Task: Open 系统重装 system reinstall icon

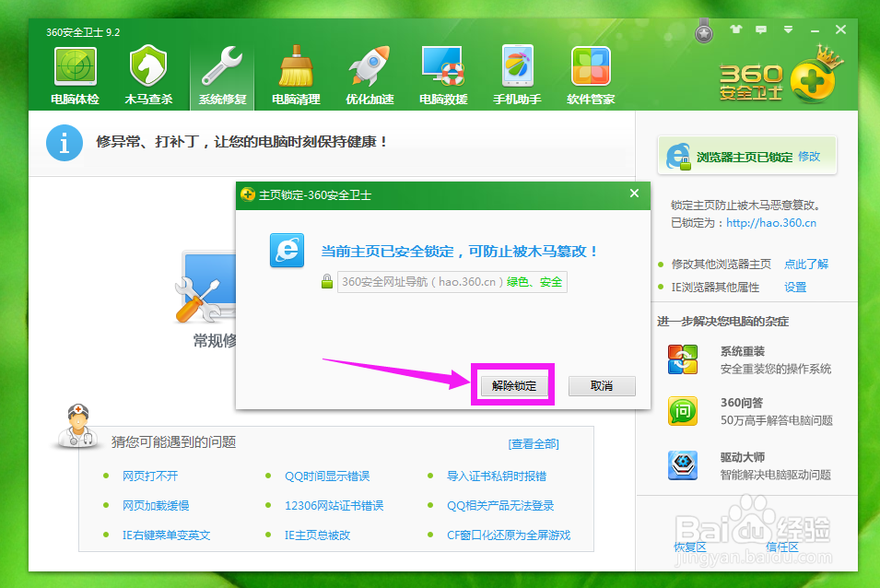Action: pos(683,359)
